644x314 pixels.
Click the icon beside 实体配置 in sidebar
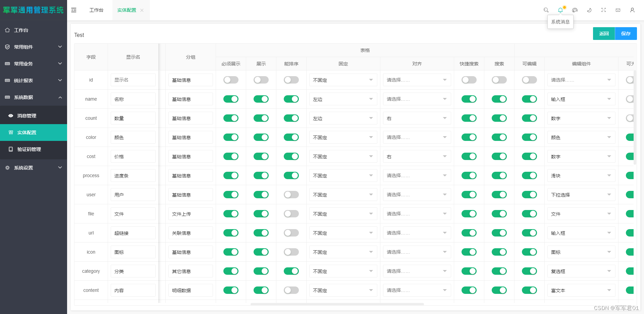11,133
